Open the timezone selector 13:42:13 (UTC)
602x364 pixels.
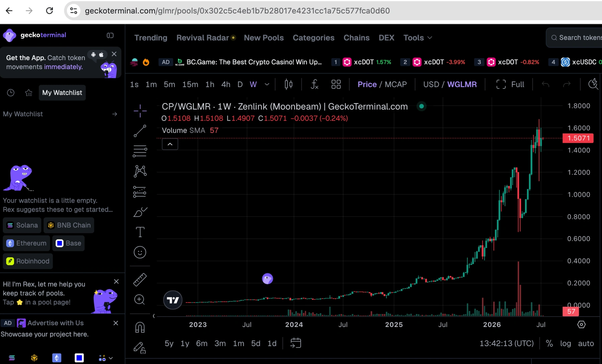pos(506,344)
